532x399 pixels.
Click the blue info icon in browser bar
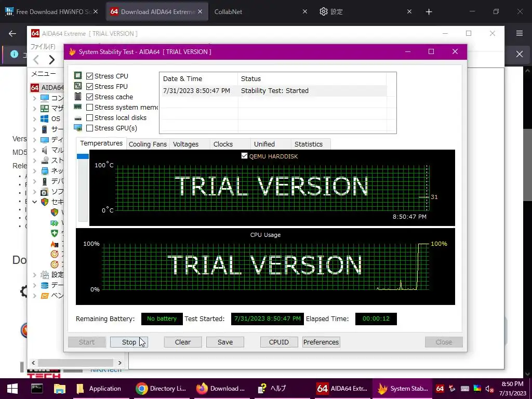point(14,54)
